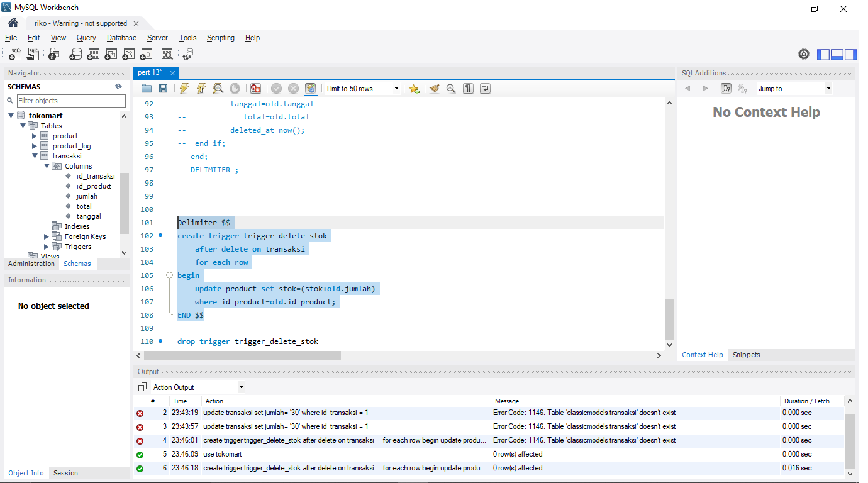Create a new table icon

[x=93, y=55]
